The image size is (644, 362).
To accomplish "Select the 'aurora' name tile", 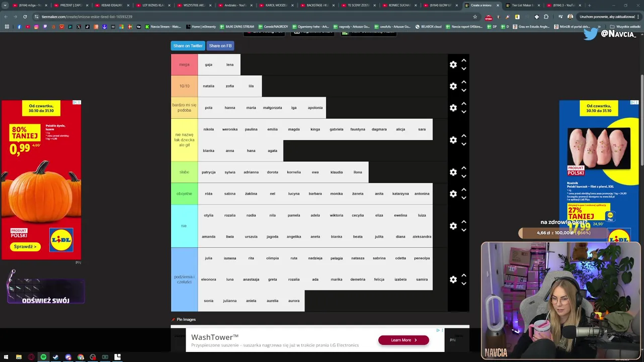I will (294, 301).
